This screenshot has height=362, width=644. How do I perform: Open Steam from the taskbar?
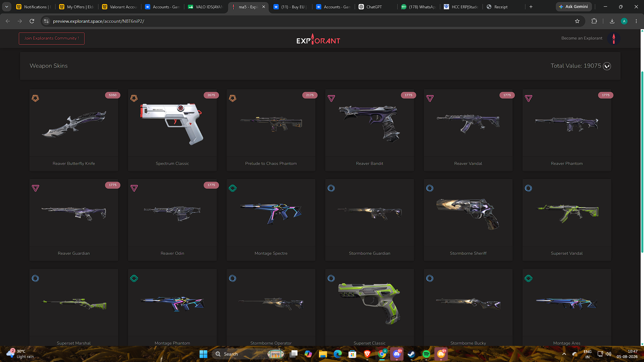tap(411, 354)
